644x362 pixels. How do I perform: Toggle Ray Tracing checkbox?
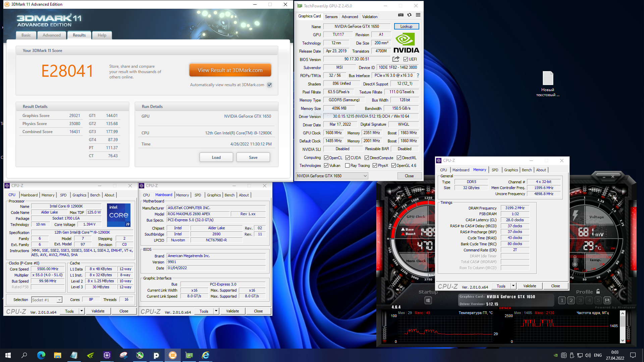(x=347, y=166)
